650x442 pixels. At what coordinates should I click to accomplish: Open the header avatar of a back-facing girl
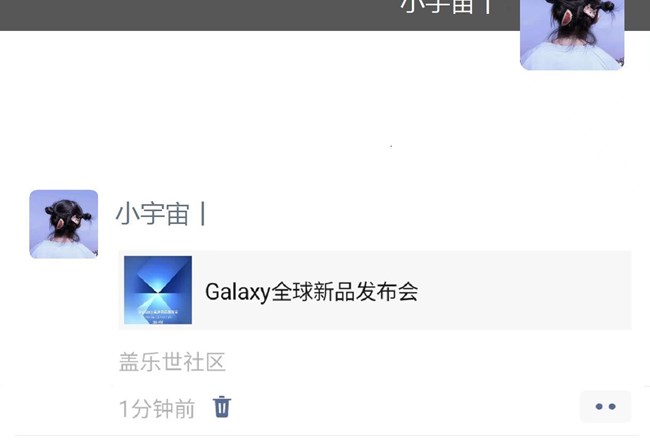[x=572, y=35]
